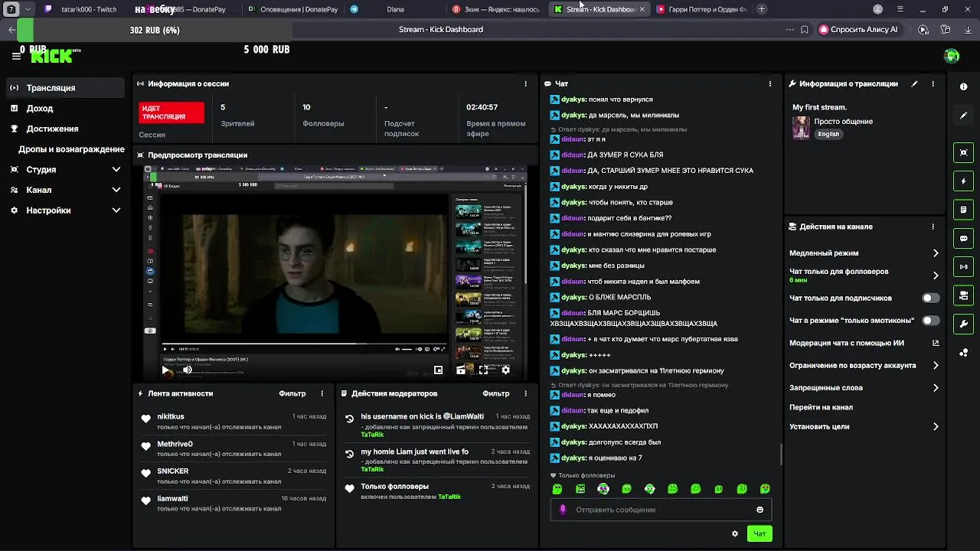Select Достижения in the left sidebar

[65, 129]
